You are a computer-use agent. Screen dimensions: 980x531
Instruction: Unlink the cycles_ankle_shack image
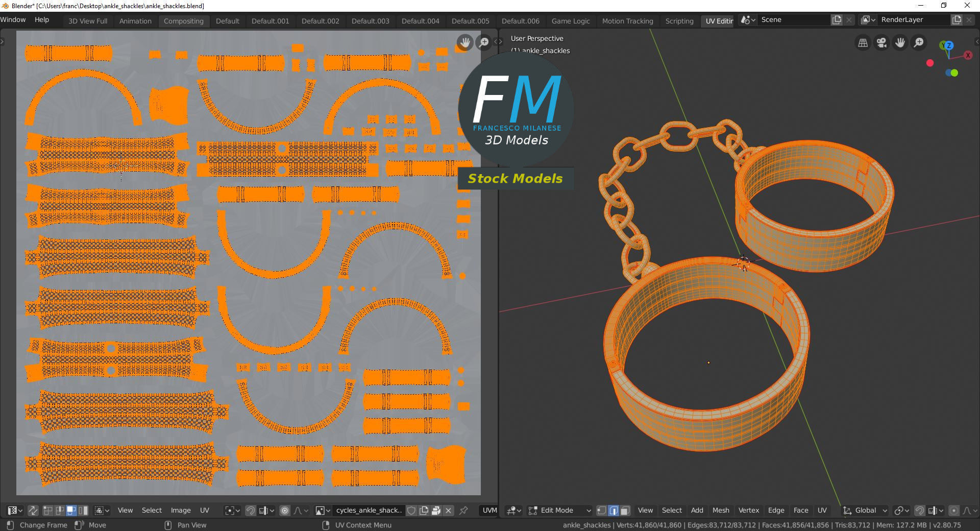pyautogui.click(x=448, y=510)
